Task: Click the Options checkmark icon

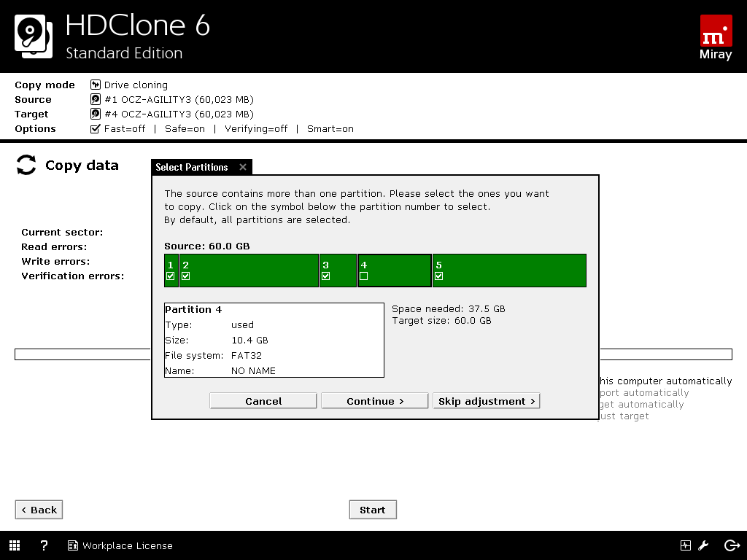Action: [96, 128]
